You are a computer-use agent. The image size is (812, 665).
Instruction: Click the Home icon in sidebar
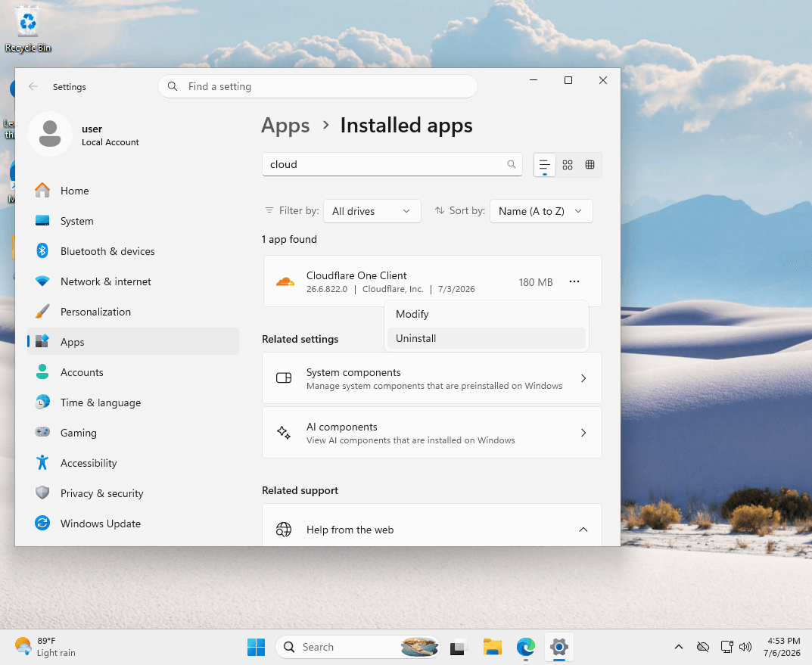(x=42, y=191)
